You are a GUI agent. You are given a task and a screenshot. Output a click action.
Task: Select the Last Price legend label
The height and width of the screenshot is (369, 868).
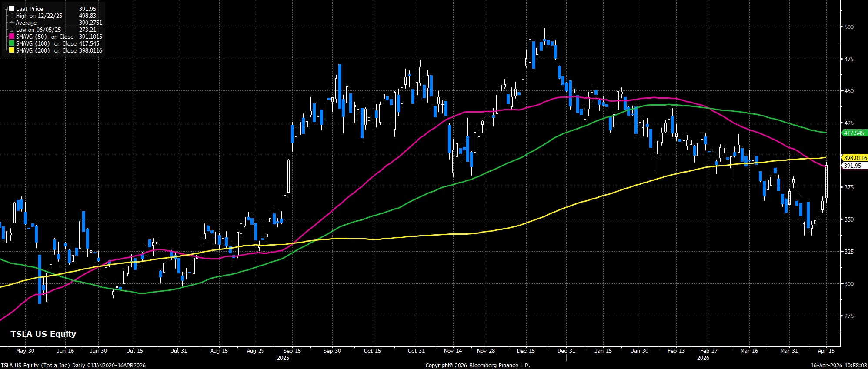30,9
